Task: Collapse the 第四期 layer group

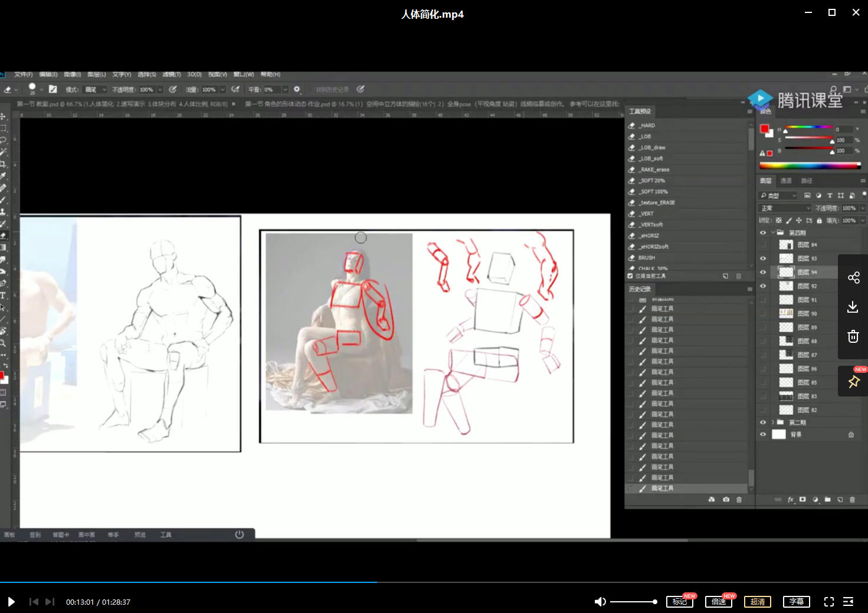Action: click(773, 232)
